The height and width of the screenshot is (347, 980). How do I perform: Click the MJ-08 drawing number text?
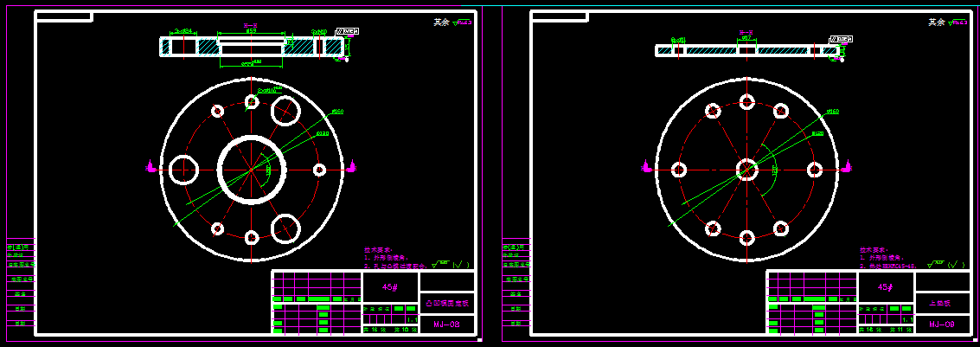click(x=446, y=324)
